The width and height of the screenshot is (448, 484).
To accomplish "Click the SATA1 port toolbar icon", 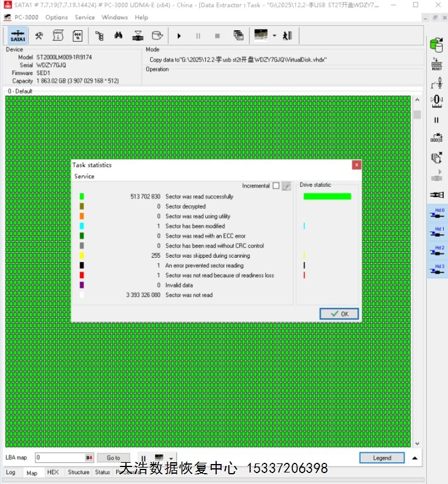I will tap(18, 35).
